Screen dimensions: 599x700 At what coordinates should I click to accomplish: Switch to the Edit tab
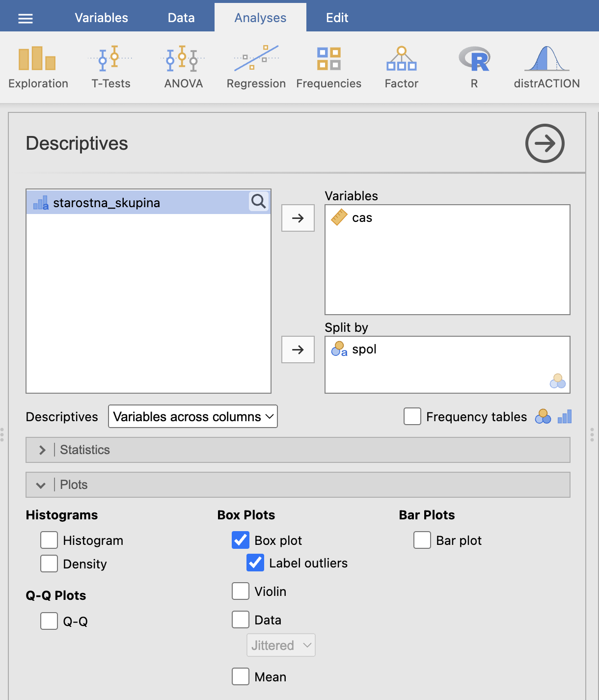337,18
